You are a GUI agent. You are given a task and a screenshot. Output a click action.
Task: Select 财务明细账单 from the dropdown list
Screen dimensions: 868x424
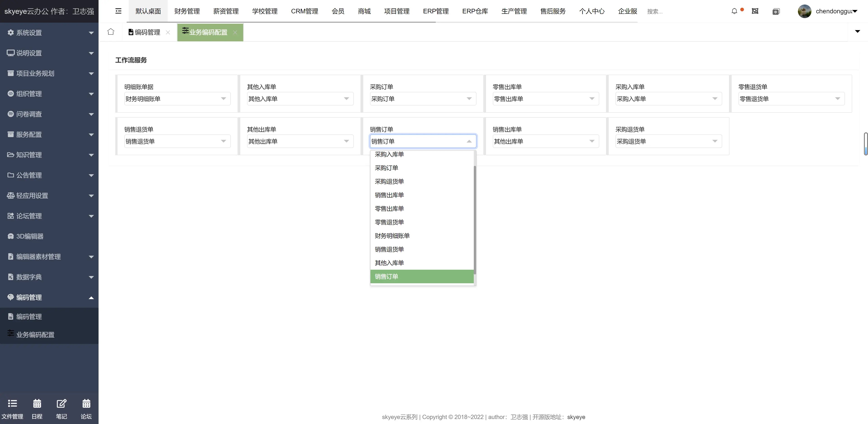tap(392, 236)
